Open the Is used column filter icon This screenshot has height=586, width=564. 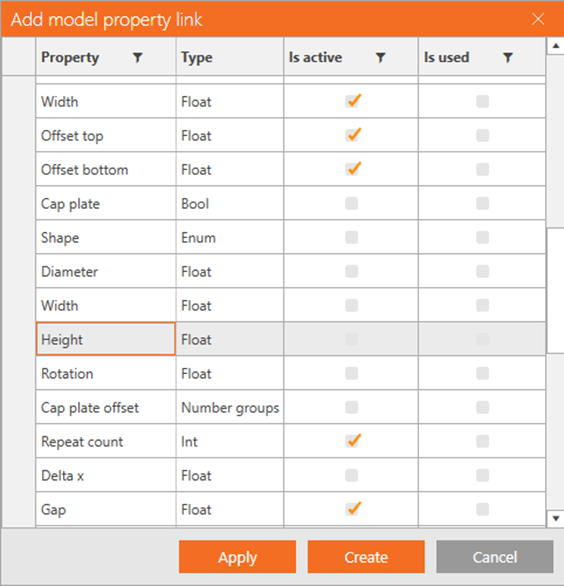[508, 58]
